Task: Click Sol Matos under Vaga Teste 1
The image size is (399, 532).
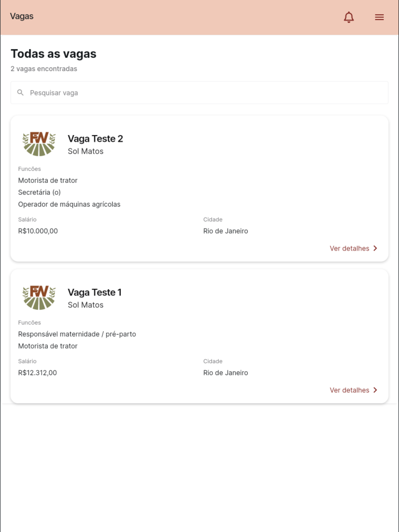Action: [x=85, y=305]
